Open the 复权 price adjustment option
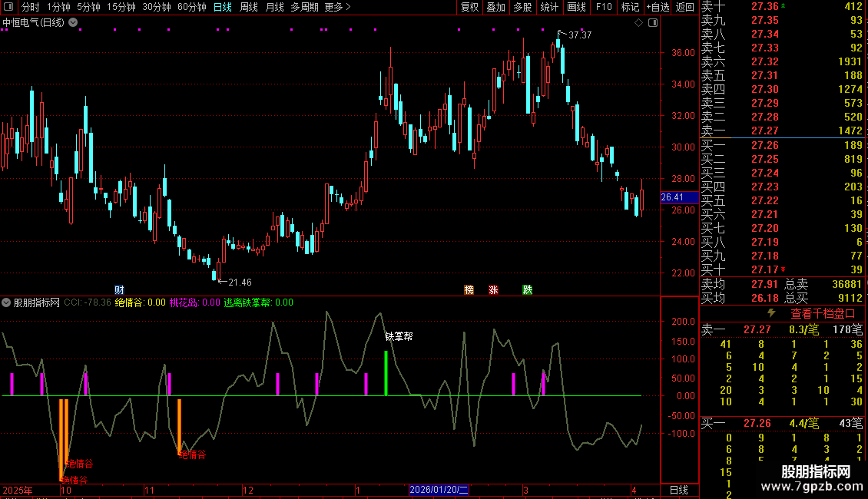 470,7
